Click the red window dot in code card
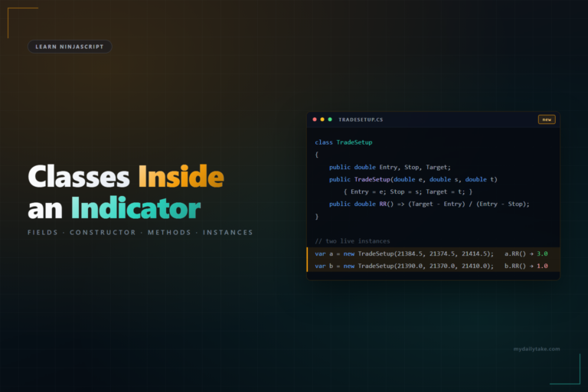 pyautogui.click(x=315, y=119)
